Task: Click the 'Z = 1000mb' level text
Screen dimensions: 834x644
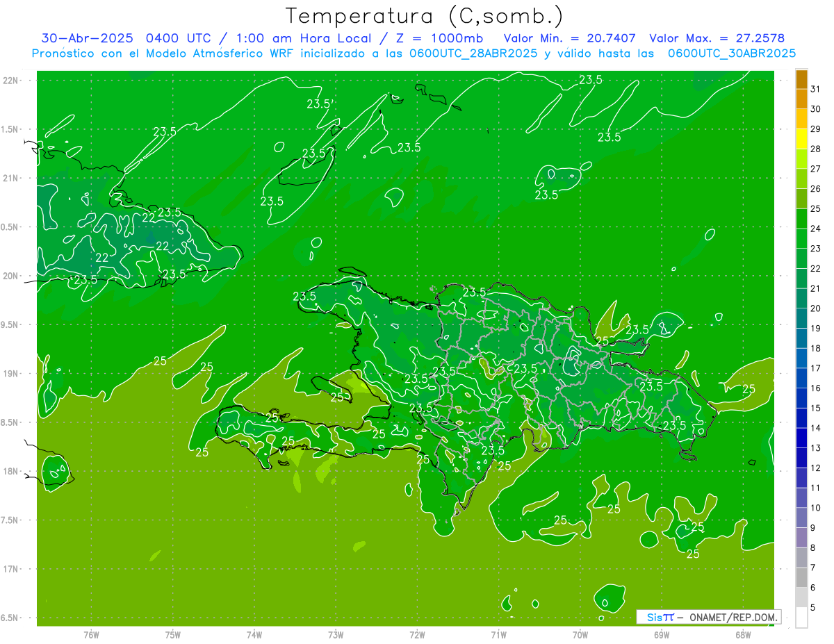Action: click(x=441, y=38)
